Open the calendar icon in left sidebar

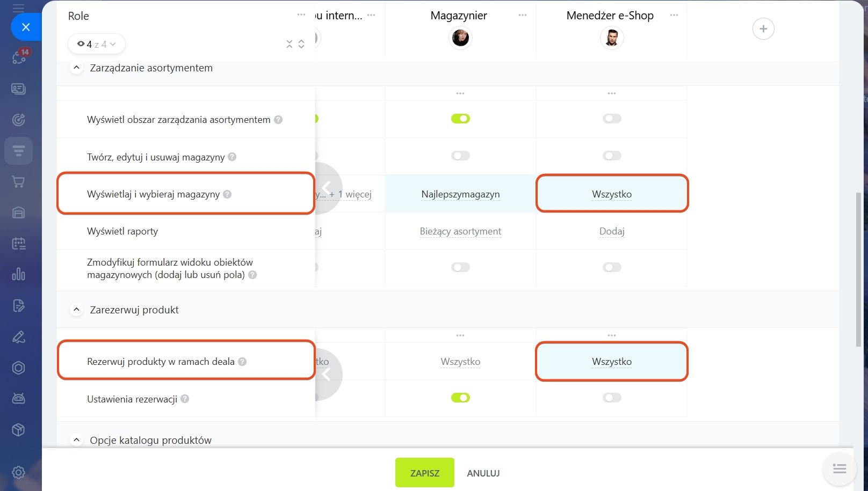[x=18, y=244]
